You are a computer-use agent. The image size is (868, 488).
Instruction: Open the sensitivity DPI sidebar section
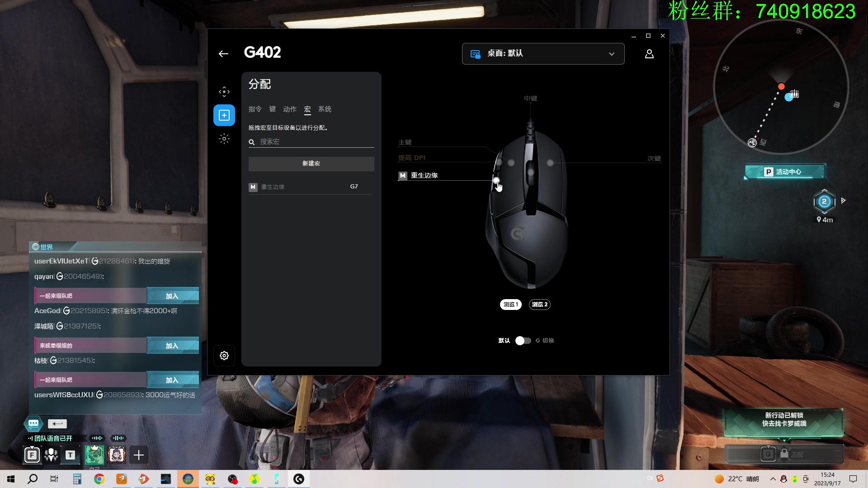coord(224,92)
